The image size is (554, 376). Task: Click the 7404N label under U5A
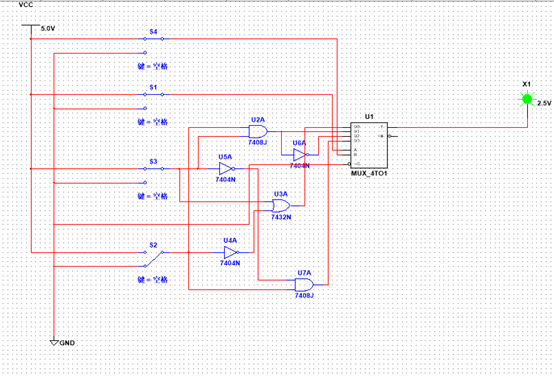click(x=225, y=180)
